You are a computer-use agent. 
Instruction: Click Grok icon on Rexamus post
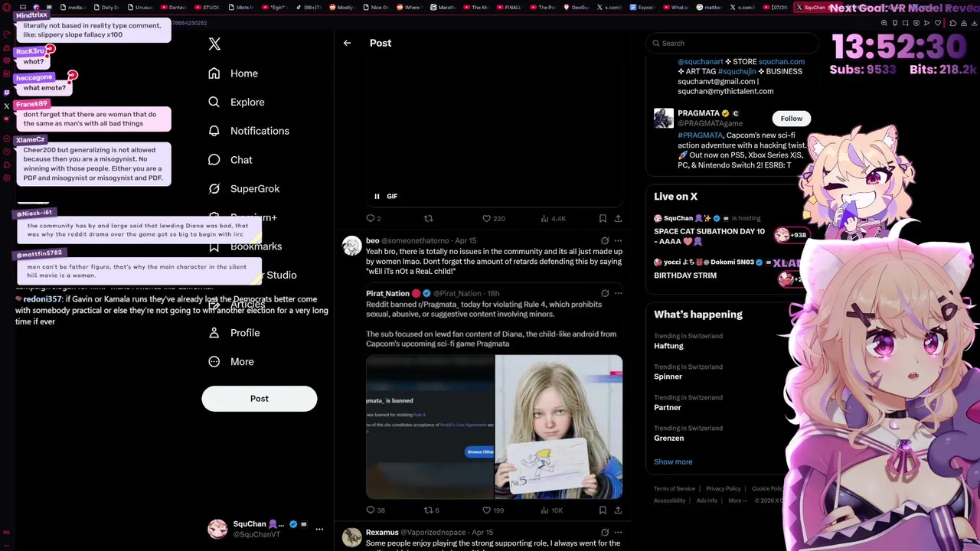(605, 532)
